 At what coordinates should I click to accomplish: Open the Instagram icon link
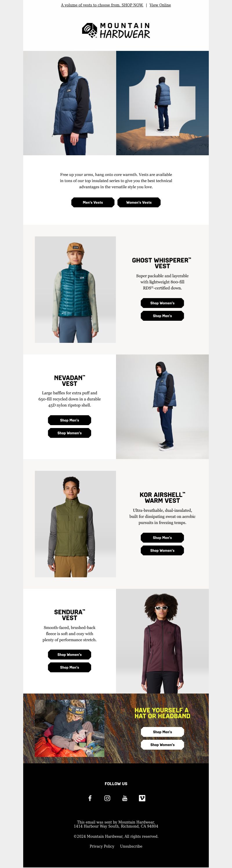point(107,798)
